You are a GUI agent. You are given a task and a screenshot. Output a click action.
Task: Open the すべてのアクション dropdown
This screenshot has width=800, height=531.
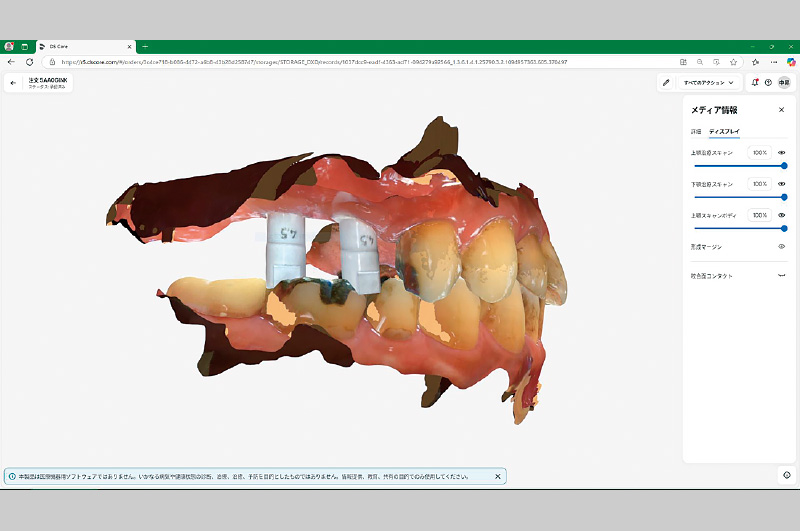[x=709, y=83]
